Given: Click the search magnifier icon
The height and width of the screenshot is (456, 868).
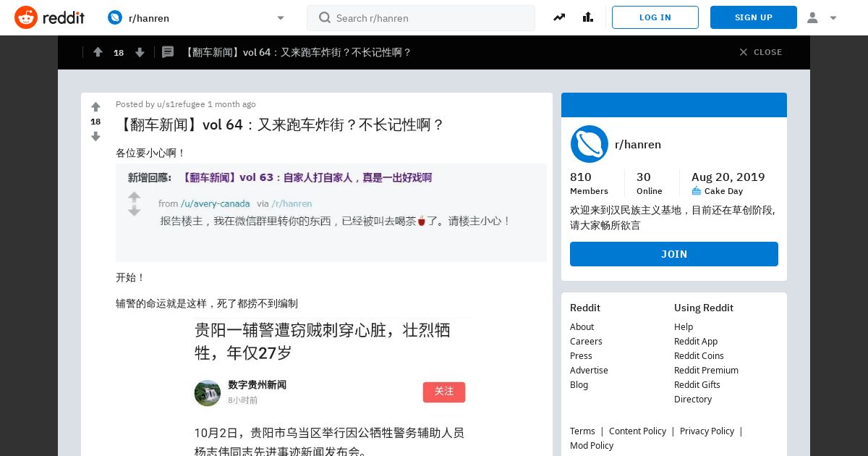Looking at the screenshot, I should click(x=325, y=17).
